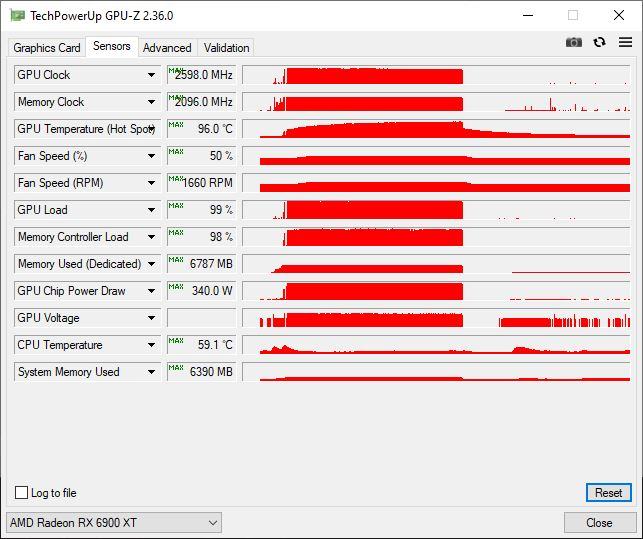Click the 340.0 W power draw value

[x=202, y=291]
